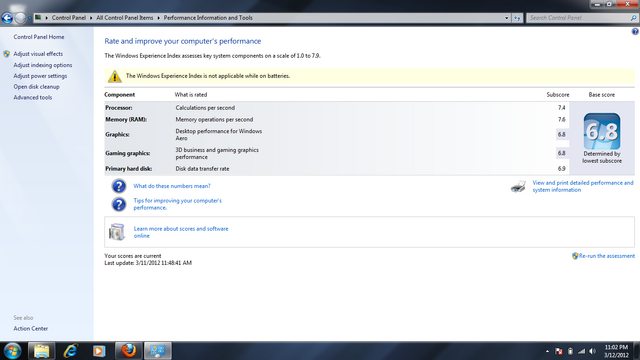Screen dimensions: 640x360
Task: Select Performance Information and Tools breadcrumb
Action: [x=208, y=18]
